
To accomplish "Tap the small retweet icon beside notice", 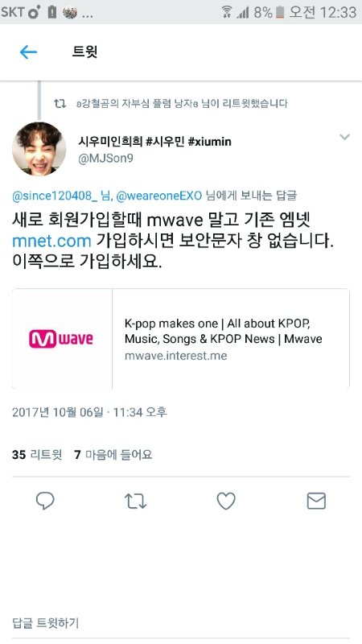I will click(60, 104).
